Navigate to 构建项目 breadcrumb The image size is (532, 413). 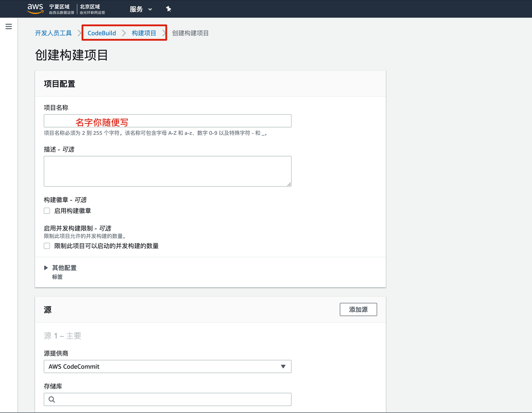tap(144, 33)
